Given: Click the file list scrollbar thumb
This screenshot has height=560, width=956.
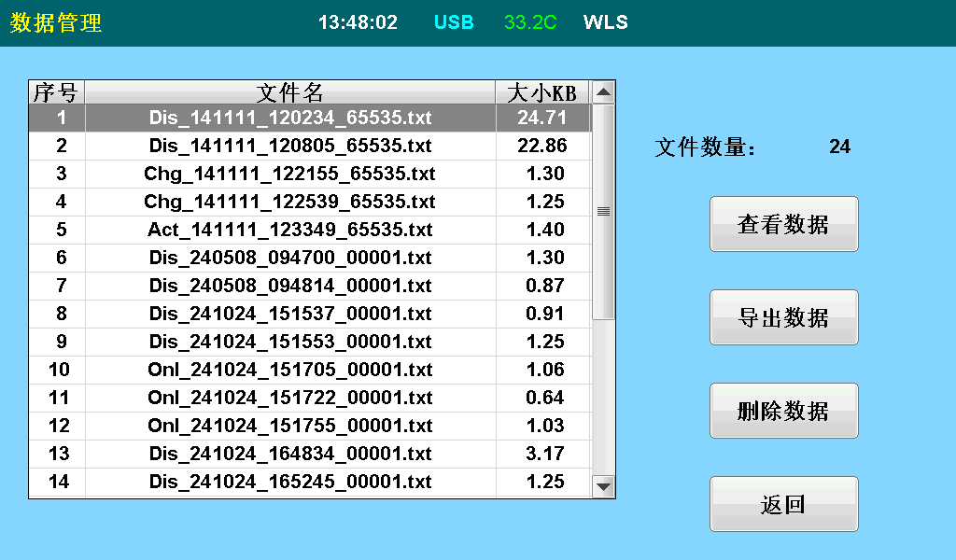Looking at the screenshot, I should [603, 211].
